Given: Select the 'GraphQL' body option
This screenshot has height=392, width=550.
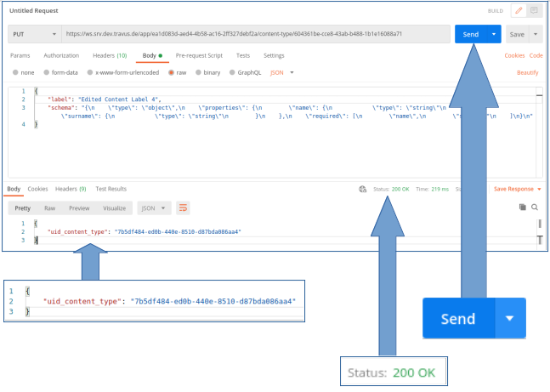Looking at the screenshot, I should pos(245,72).
